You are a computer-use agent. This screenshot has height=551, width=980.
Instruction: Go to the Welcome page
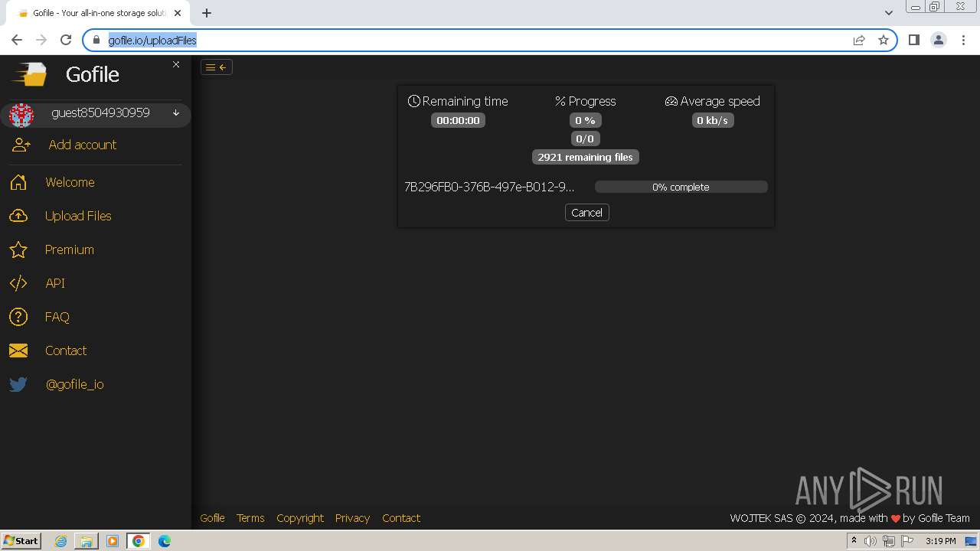click(x=70, y=182)
